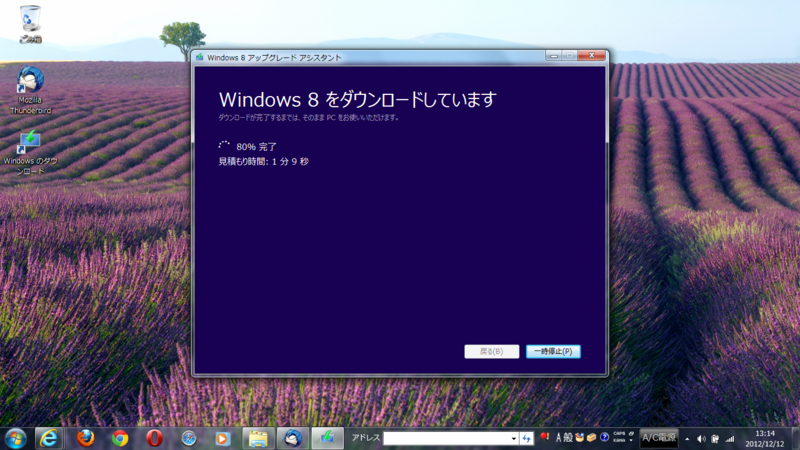
Task: Open the IME language bar options arrow
Action: point(631,440)
